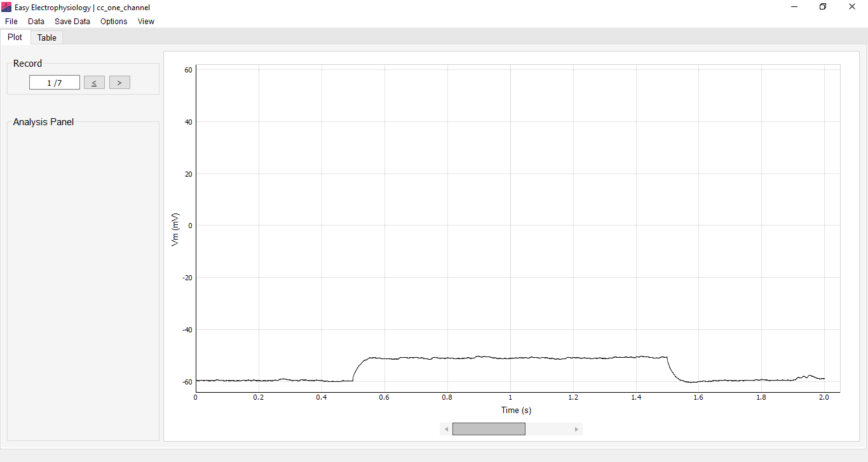Click the plot's horizontal scrollbar thumb
868x462 pixels.
click(489, 429)
